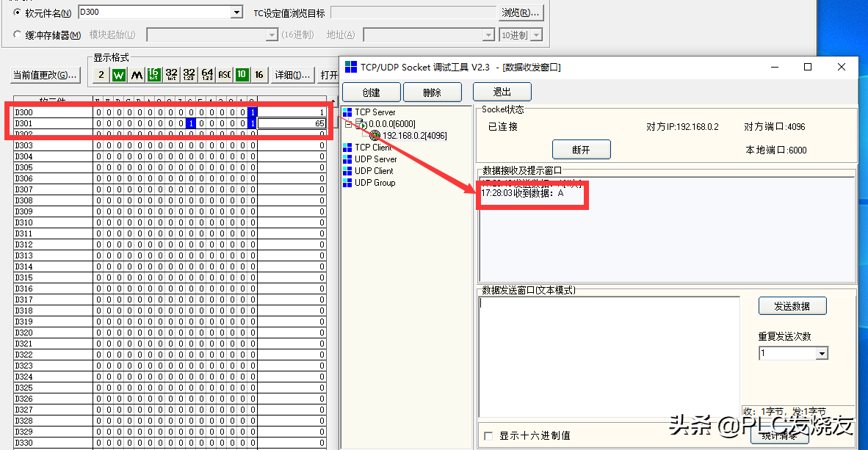Click the 创建 create button
Screen dimensions: 868x450
coord(372,92)
